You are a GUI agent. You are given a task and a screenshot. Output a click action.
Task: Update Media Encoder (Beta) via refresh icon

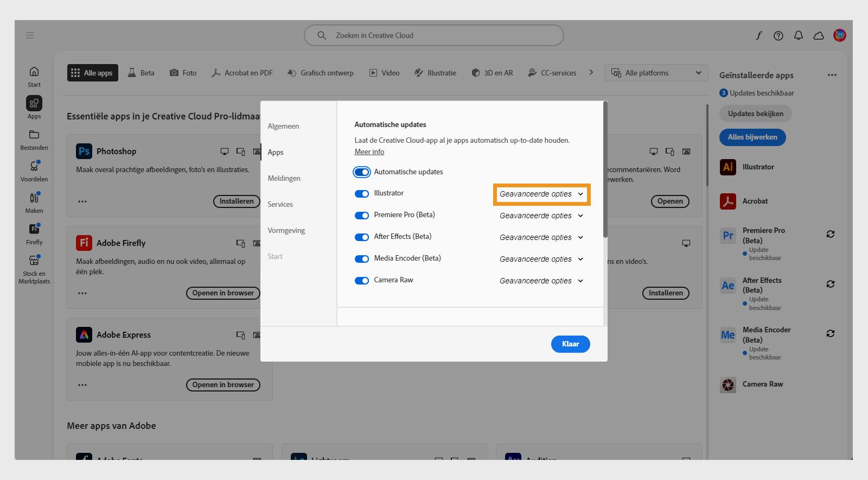click(x=831, y=333)
